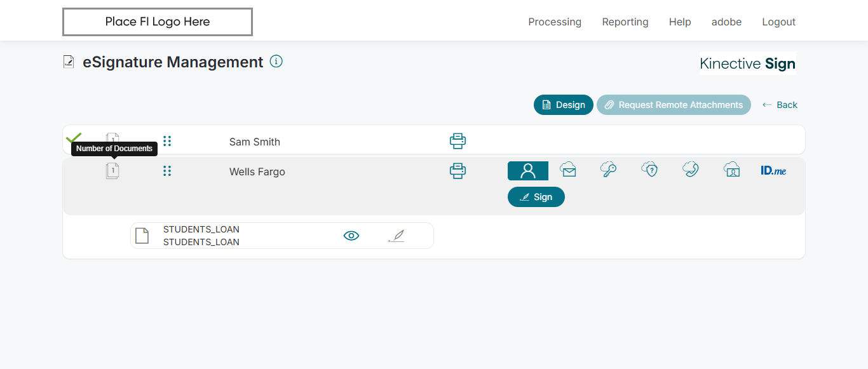Image resolution: width=868 pixels, height=369 pixels.
Task: Click the drag handle dots for Sam Smith
Action: tap(167, 141)
